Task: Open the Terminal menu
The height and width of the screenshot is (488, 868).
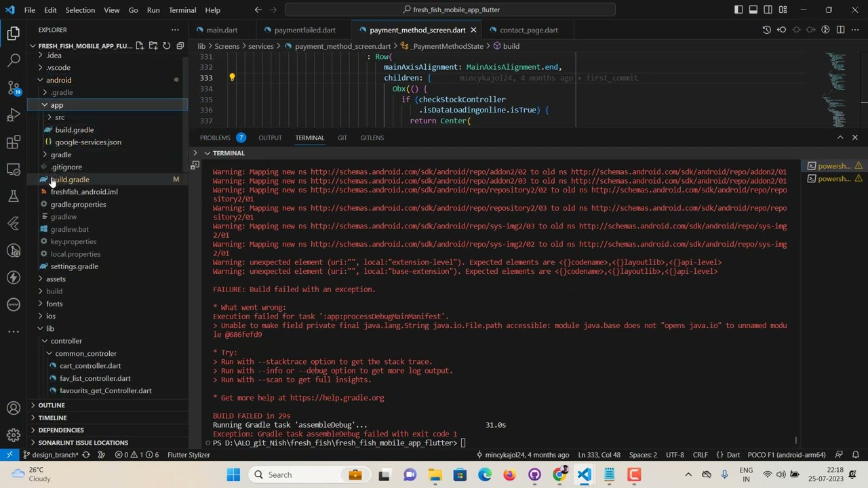Action: tap(182, 10)
